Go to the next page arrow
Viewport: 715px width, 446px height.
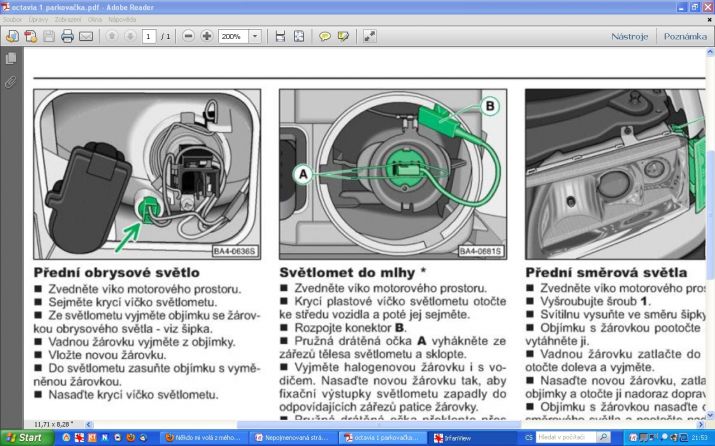coord(130,36)
